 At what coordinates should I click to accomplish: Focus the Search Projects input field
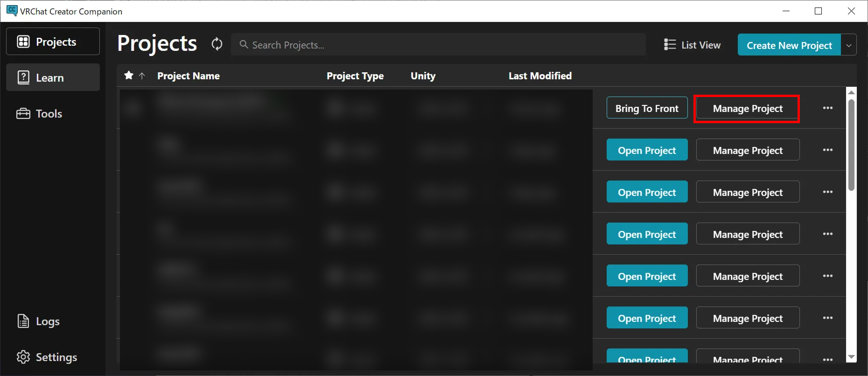click(x=438, y=45)
